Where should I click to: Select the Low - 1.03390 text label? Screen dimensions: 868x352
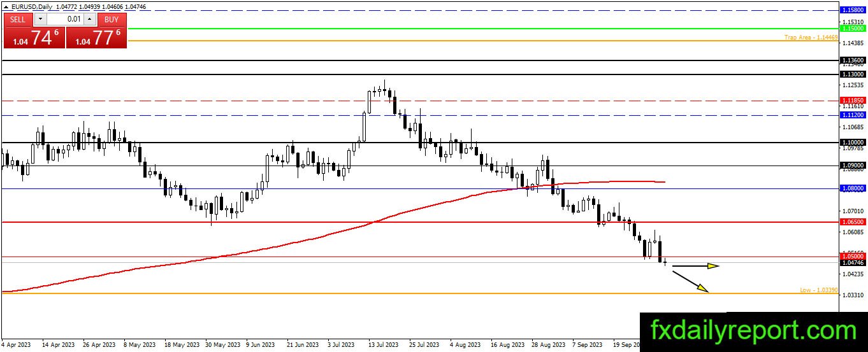point(819,290)
